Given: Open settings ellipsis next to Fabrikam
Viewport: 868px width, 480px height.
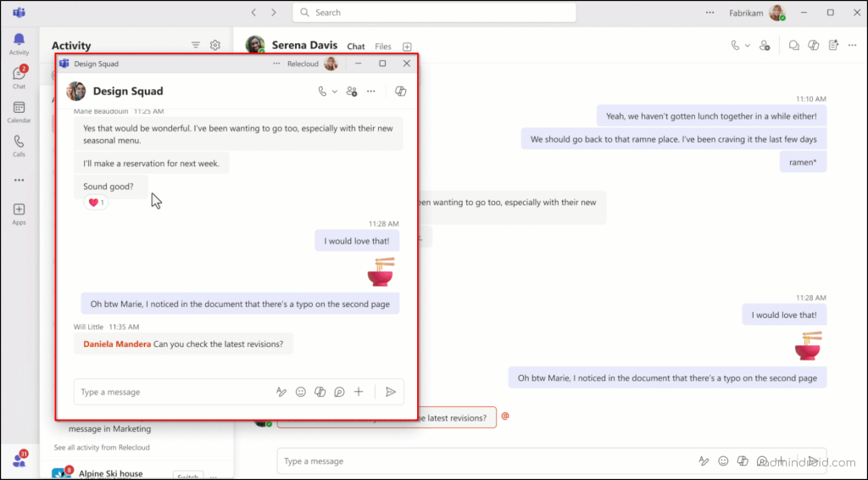Looking at the screenshot, I should (x=709, y=12).
